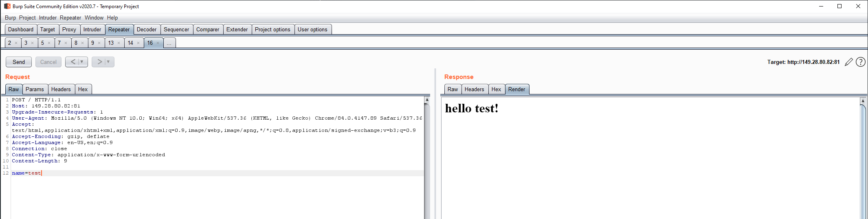Click the 'Content-Length: 9' header line

tap(40, 161)
